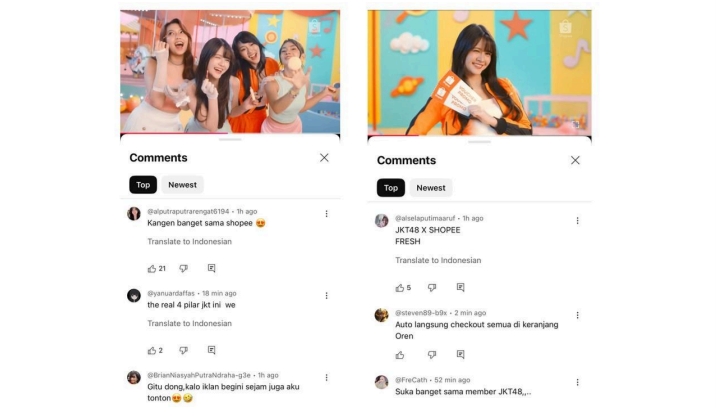
Task: Translate 'Kangen banget sama shopee' comment to Indonesian
Action: tap(190, 241)
